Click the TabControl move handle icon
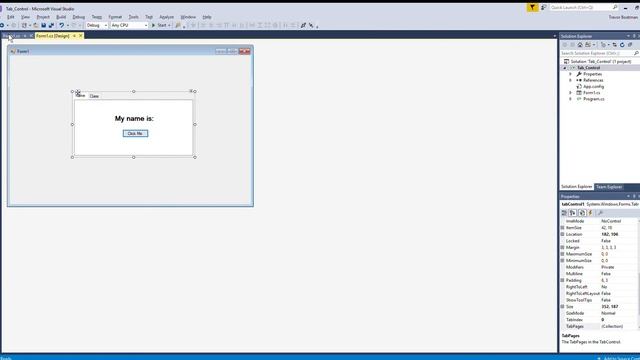640x360 pixels. 78,93
